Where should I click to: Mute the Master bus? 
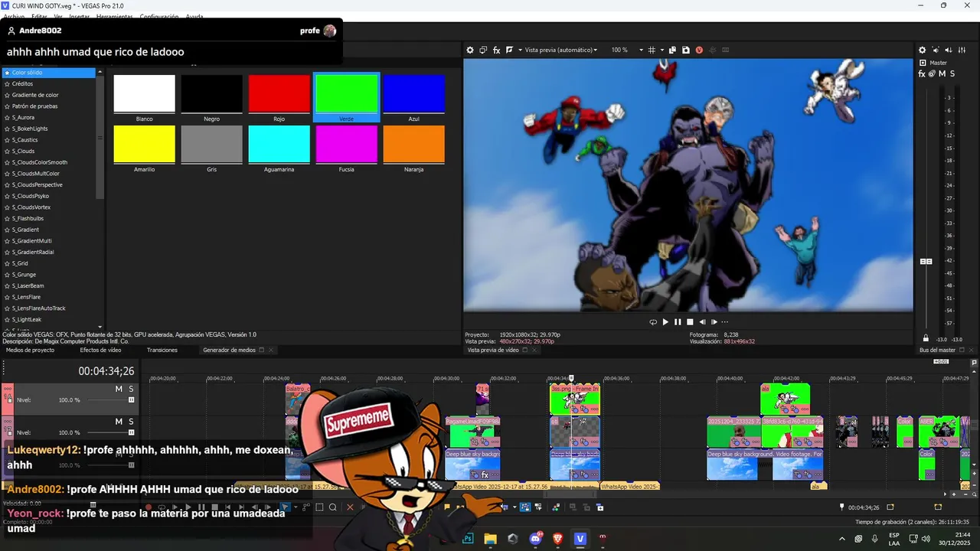tap(942, 73)
